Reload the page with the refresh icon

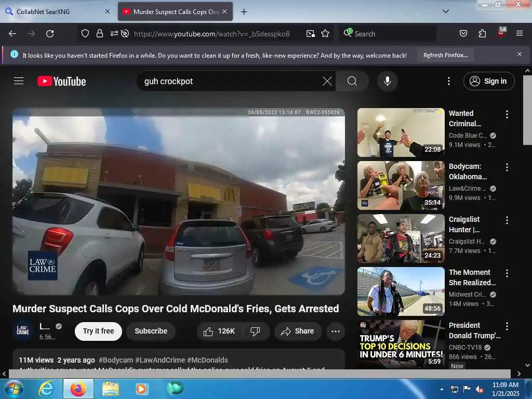[50, 34]
